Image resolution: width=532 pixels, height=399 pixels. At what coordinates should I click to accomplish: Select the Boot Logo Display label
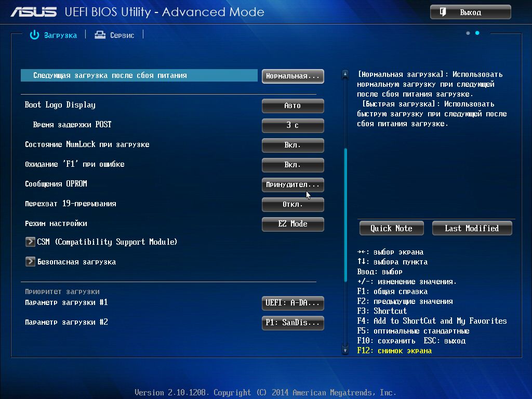coord(60,105)
